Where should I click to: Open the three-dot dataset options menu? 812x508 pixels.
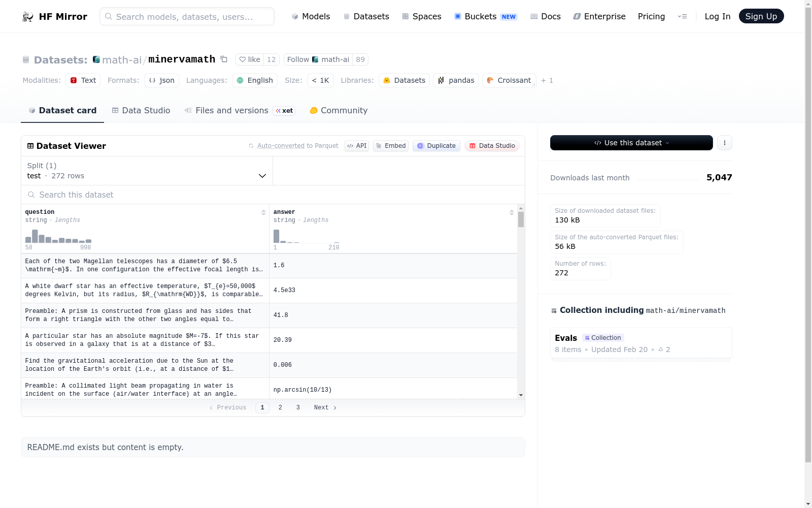tap(725, 143)
